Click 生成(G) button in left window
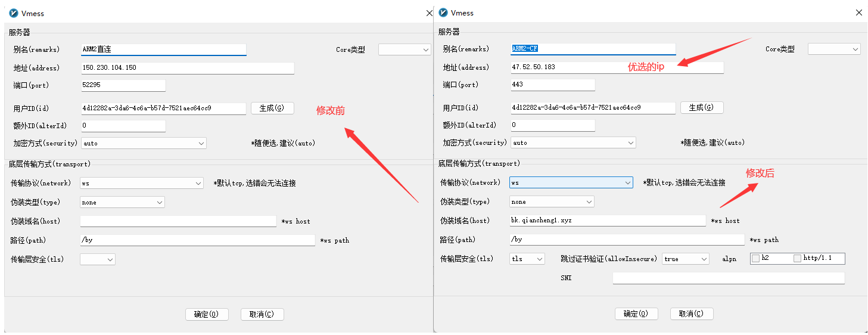Image resolution: width=868 pixels, height=335 pixels. 272,108
